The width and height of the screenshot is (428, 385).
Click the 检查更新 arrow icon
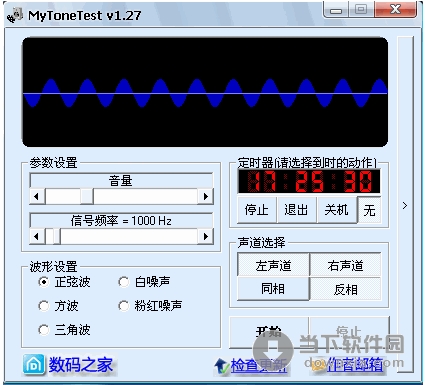[221, 366]
